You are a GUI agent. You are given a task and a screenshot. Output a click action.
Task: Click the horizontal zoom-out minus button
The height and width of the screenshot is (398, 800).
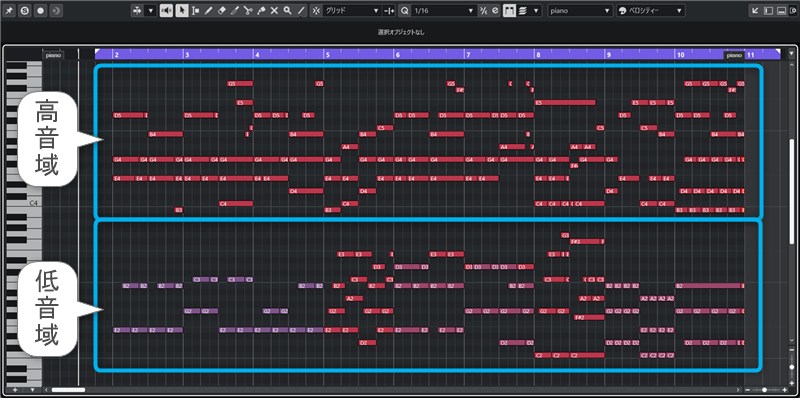[747, 390]
